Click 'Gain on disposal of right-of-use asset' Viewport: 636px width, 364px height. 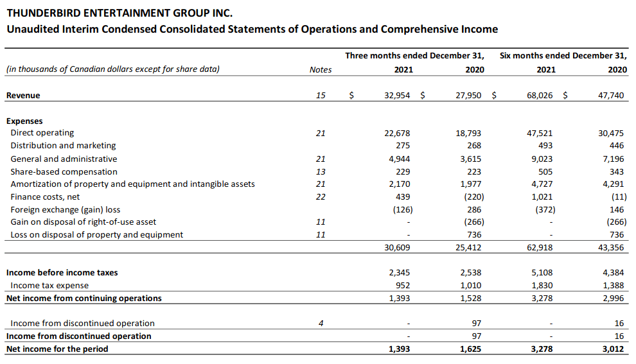(x=83, y=222)
